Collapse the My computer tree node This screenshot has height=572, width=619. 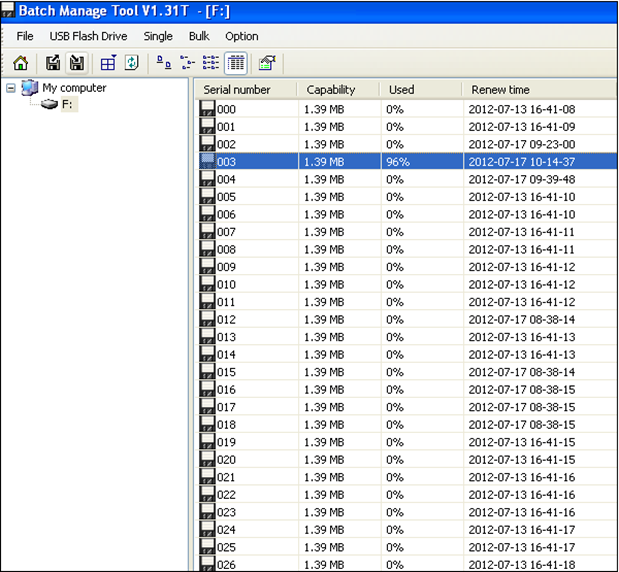[11, 88]
